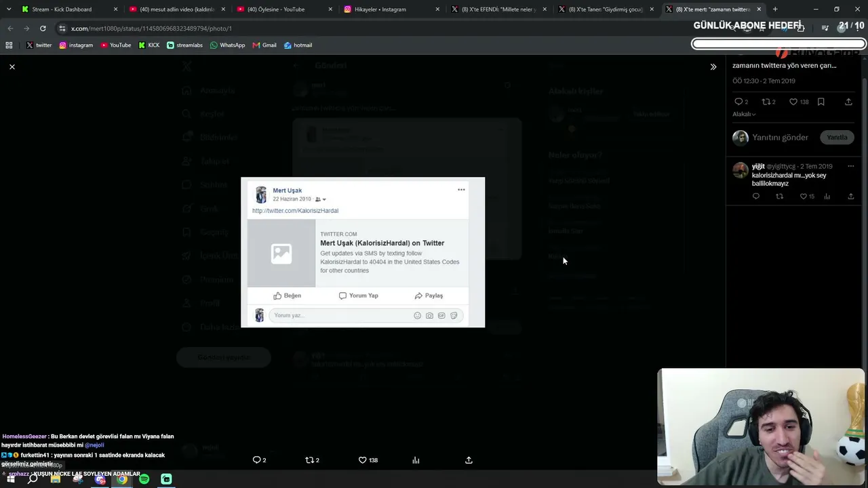Screen dimensions: 868x488
Task: Open Windows taskbar search
Action: (33, 479)
